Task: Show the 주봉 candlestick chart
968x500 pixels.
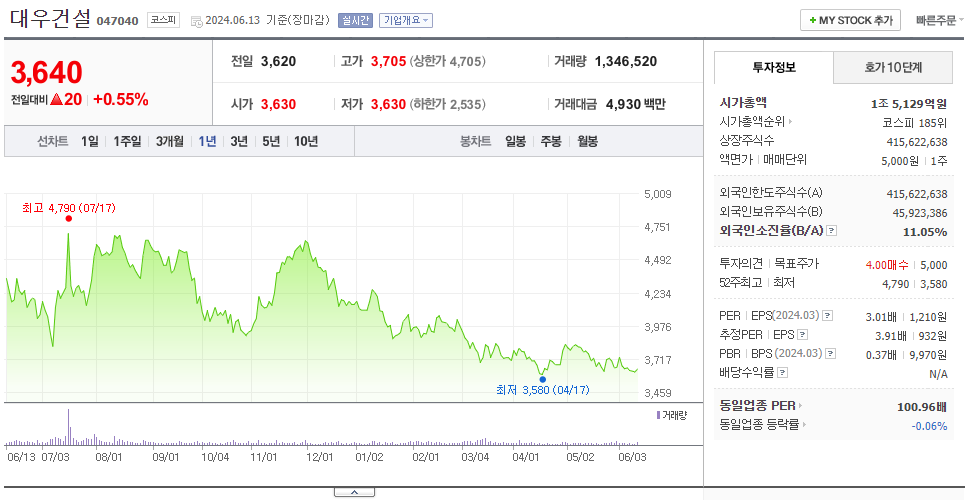Action: point(551,141)
